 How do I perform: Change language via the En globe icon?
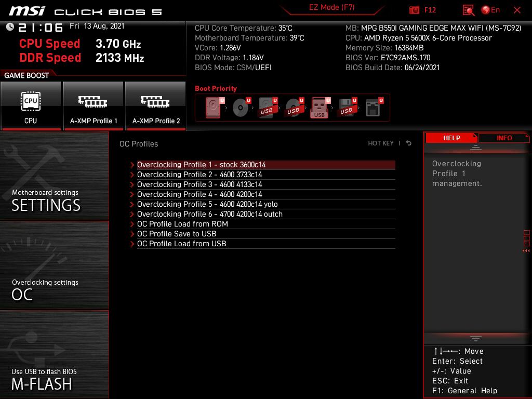pyautogui.click(x=490, y=10)
